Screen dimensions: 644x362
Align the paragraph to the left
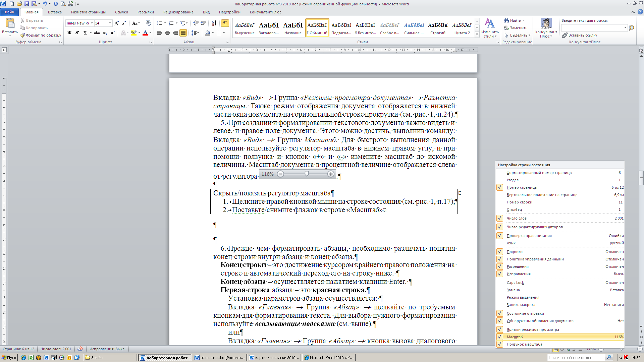[159, 33]
